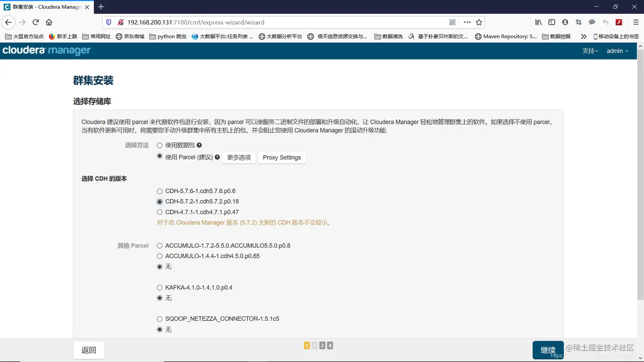Open the 新手上路 bookmark
This screenshot has height=362, width=644.
[63, 37]
